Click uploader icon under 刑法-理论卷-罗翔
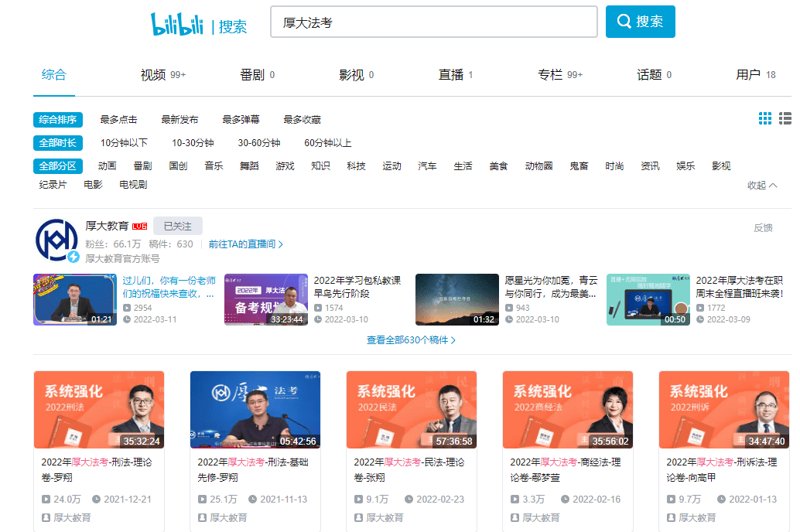Viewport: 800px width, 532px height. (x=46, y=518)
